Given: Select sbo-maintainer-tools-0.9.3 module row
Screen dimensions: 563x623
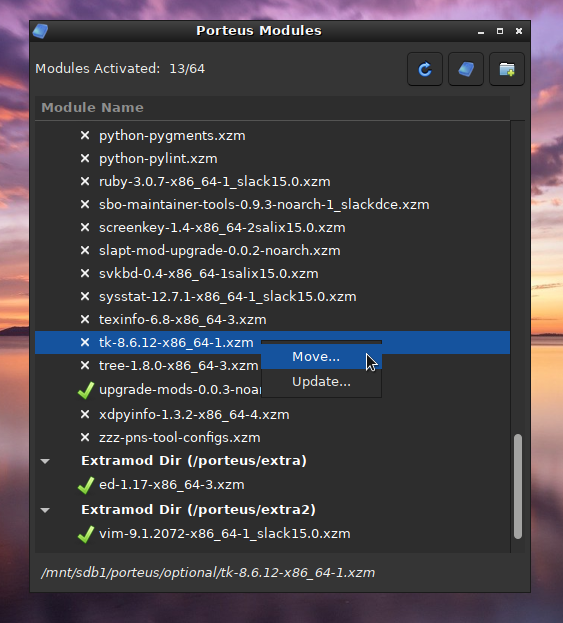Looking at the screenshot, I should click(x=272, y=205).
